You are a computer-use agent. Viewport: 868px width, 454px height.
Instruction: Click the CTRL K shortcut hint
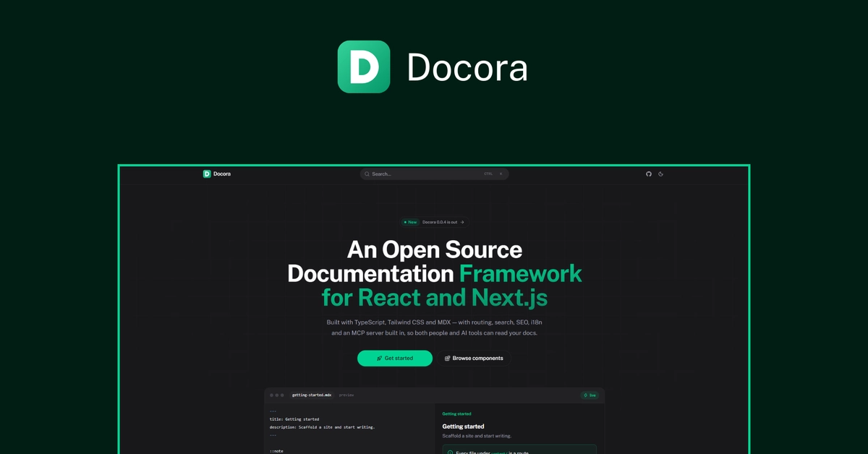[493, 174]
